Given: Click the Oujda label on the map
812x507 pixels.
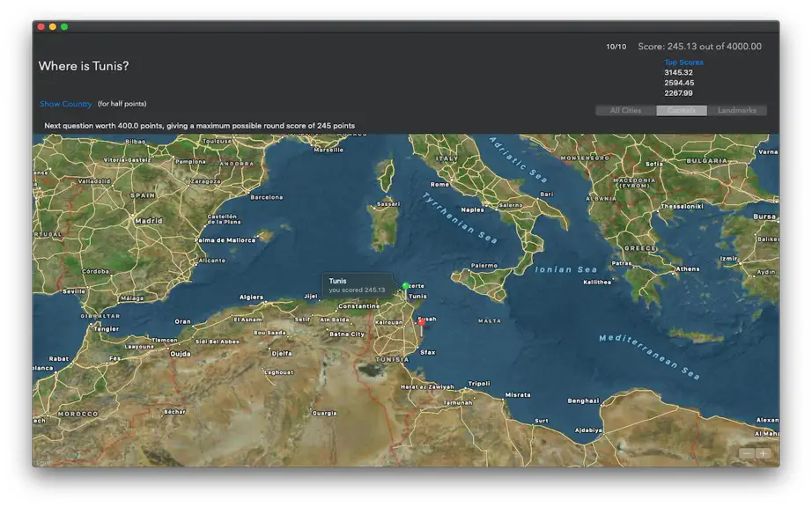Looking at the screenshot, I should (x=181, y=354).
